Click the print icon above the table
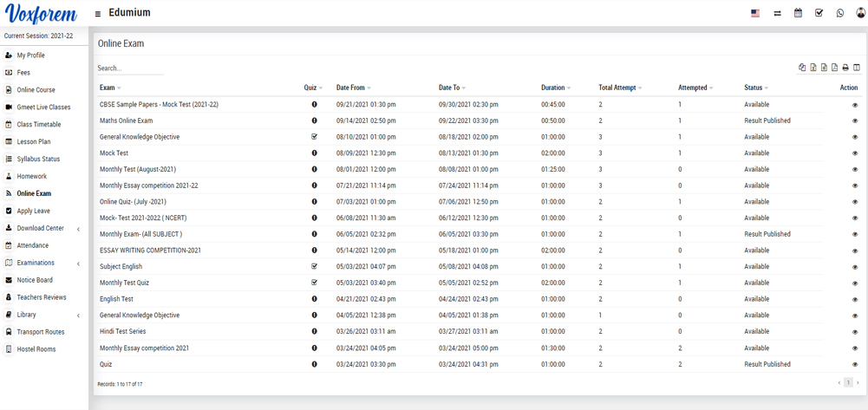The image size is (868, 410). 845,68
